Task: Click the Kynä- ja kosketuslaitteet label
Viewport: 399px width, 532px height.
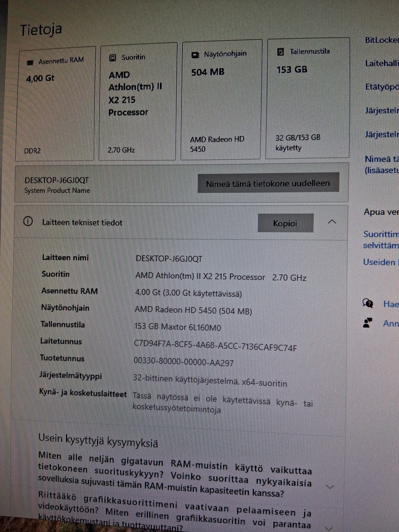Action: 83,393
